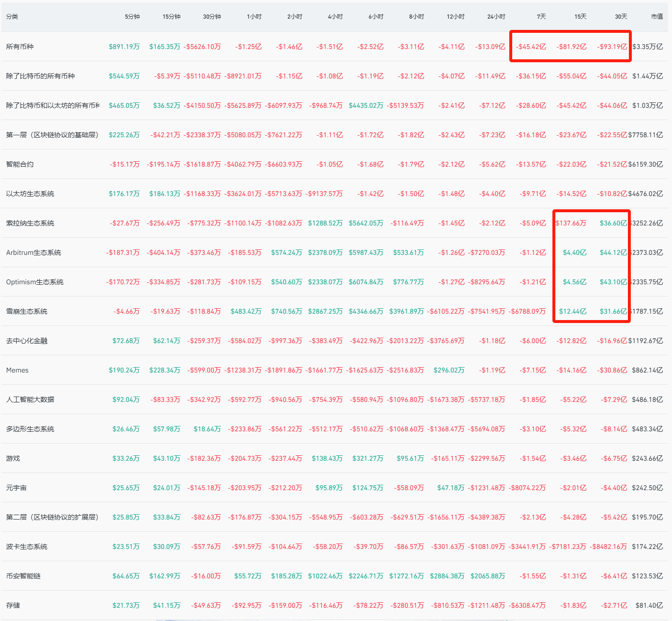Click the 7天 column header
The width and height of the screenshot is (672, 621).
coord(541,17)
